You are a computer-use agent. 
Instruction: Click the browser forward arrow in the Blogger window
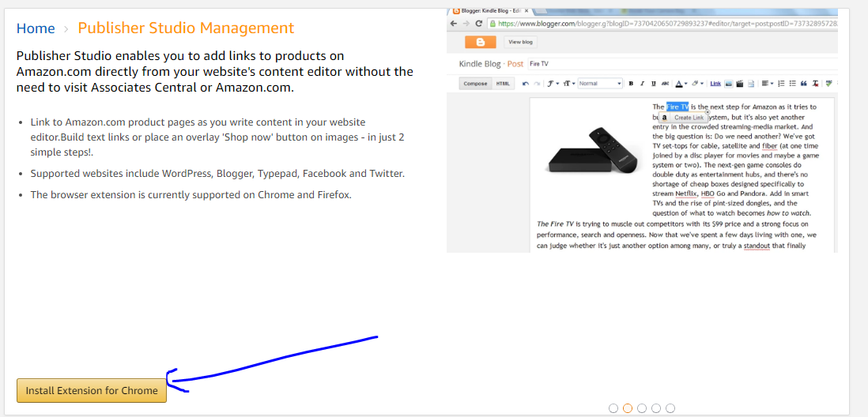click(x=466, y=24)
